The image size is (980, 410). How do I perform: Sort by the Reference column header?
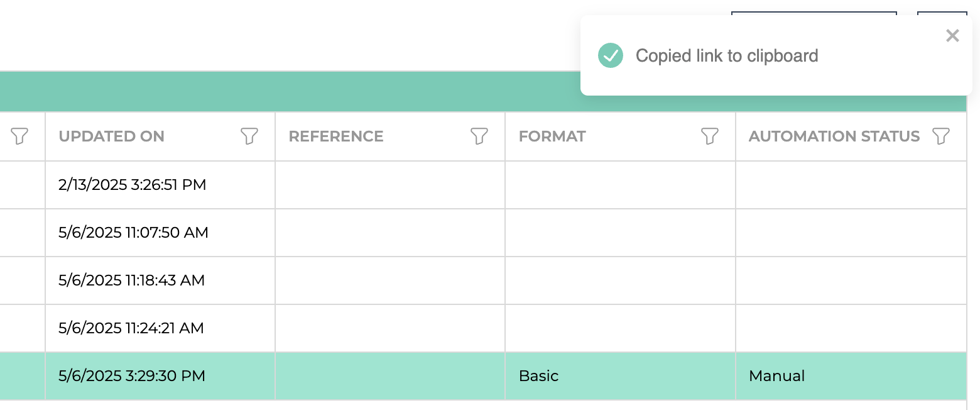(x=336, y=136)
